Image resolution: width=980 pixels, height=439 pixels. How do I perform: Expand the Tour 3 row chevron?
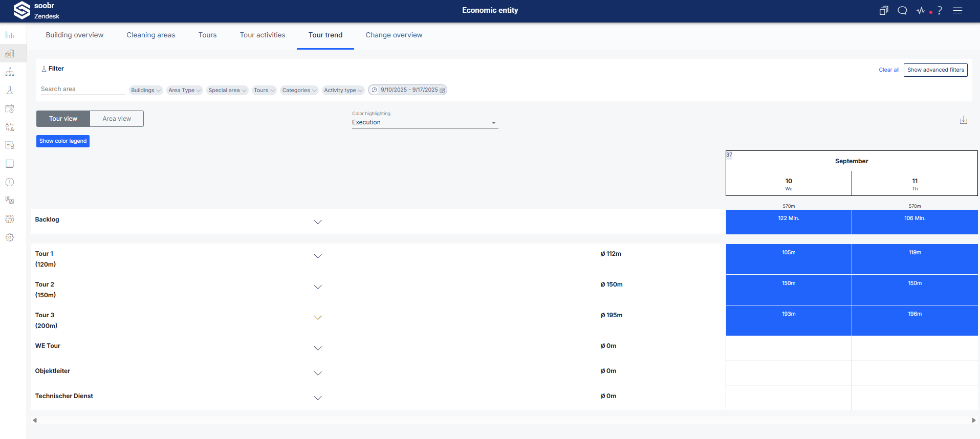(318, 318)
